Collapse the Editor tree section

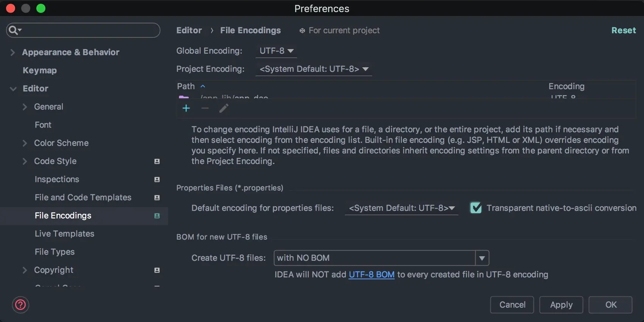click(13, 89)
